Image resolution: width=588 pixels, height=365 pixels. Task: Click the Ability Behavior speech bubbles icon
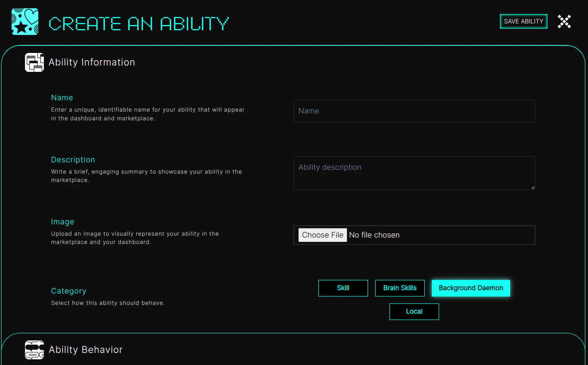(34, 350)
